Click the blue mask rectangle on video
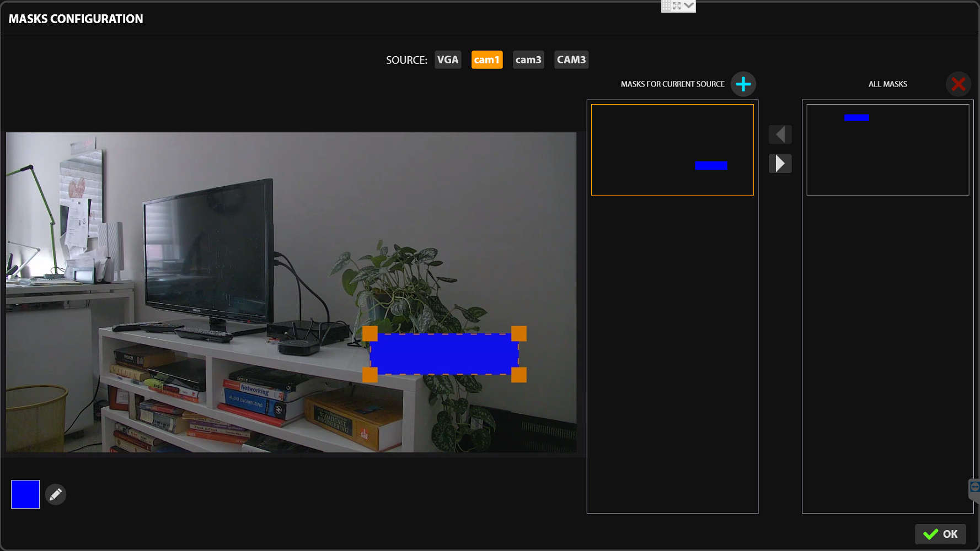Image resolution: width=980 pixels, height=551 pixels. pyautogui.click(x=444, y=354)
